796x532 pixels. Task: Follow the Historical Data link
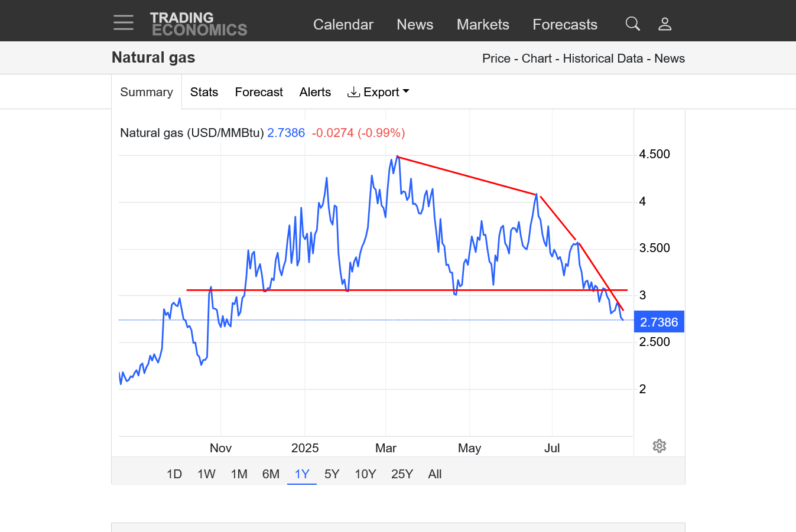pyautogui.click(x=602, y=58)
